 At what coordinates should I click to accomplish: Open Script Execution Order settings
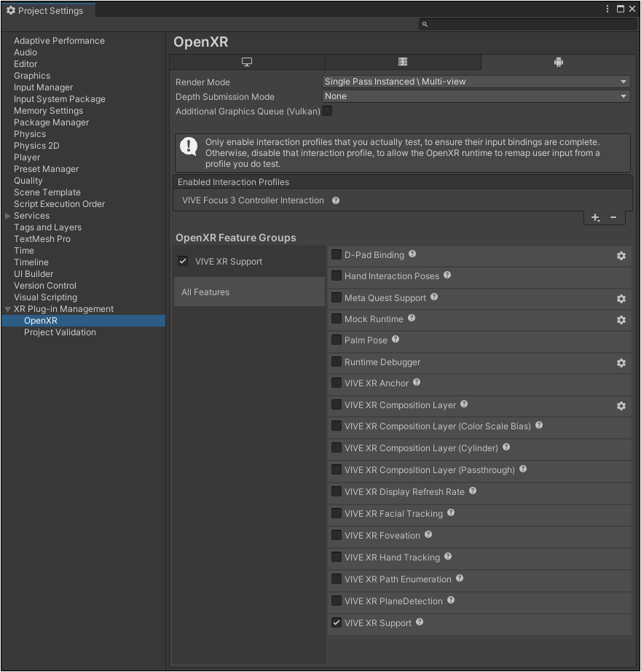coord(60,204)
